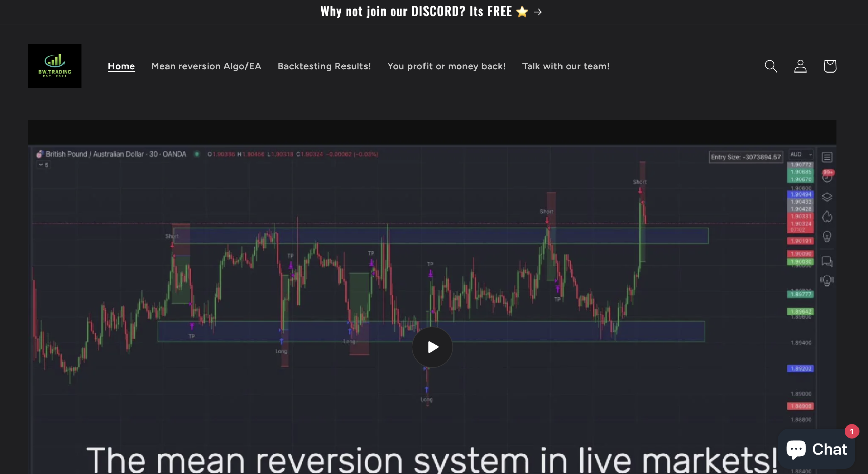Click the BW.Trading logo
This screenshot has width=868, height=474.
pos(55,65)
